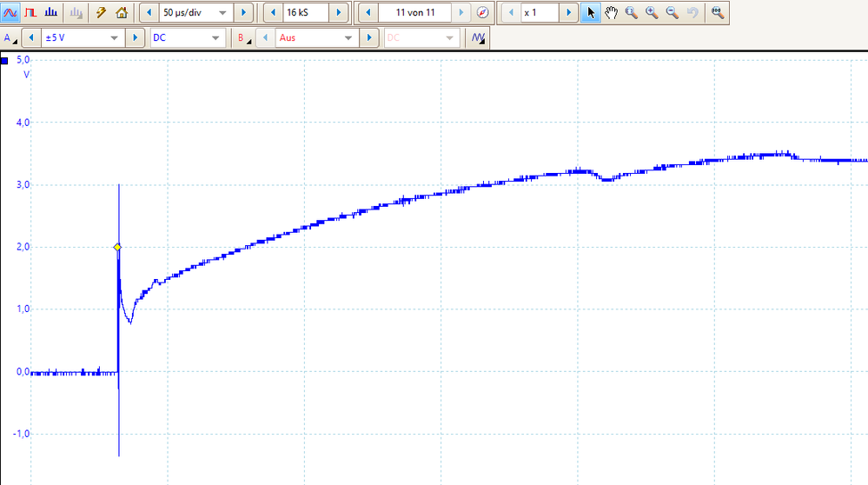The height and width of the screenshot is (485, 868).
Task: Zoom to full view 100%
Action: pyautogui.click(x=718, y=12)
